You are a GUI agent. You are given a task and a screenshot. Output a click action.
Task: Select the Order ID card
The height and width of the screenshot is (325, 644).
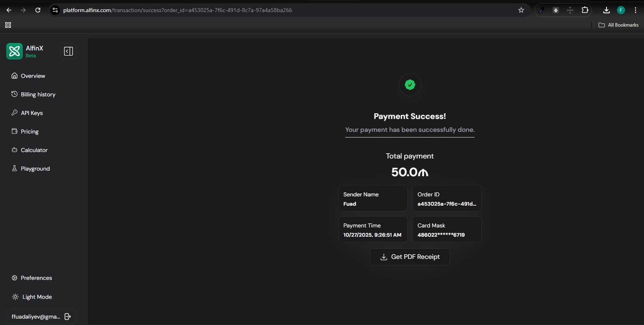click(447, 198)
